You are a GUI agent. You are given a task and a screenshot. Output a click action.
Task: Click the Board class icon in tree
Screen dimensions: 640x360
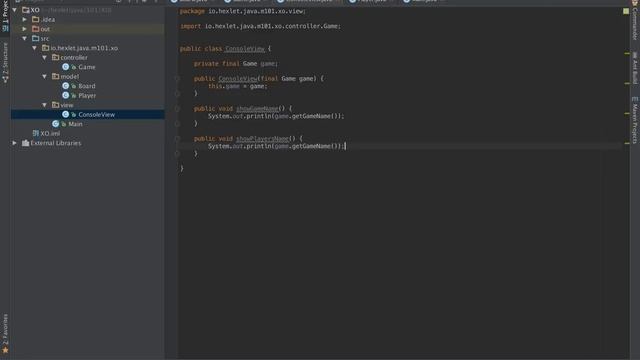pos(65,86)
